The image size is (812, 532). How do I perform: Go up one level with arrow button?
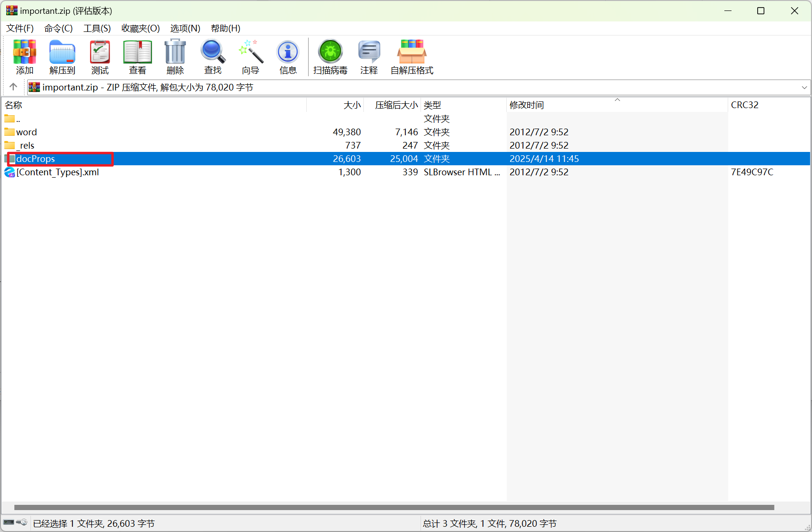[13, 87]
